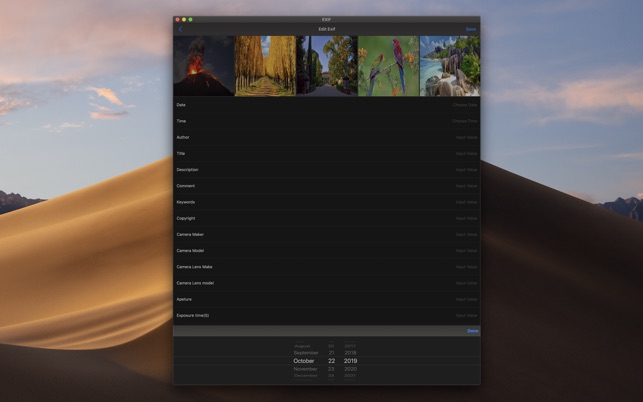Pick year 2018 in the year wheel
Image resolution: width=643 pixels, height=402 pixels.
click(350, 353)
